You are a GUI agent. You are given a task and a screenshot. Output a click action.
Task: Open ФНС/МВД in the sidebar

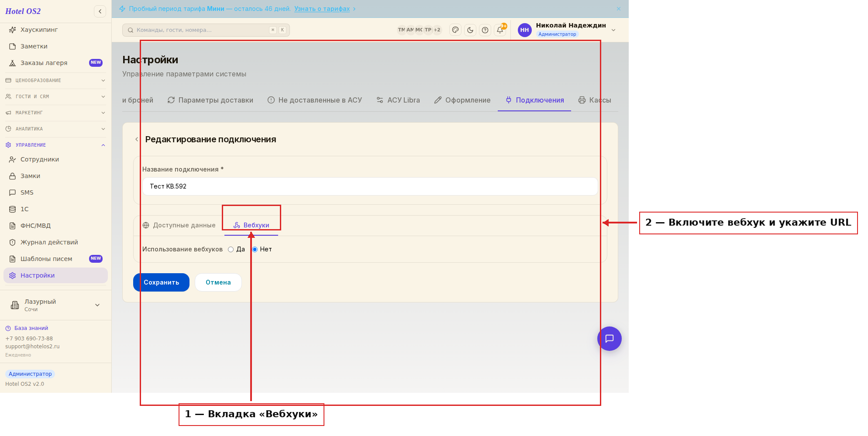(55, 226)
